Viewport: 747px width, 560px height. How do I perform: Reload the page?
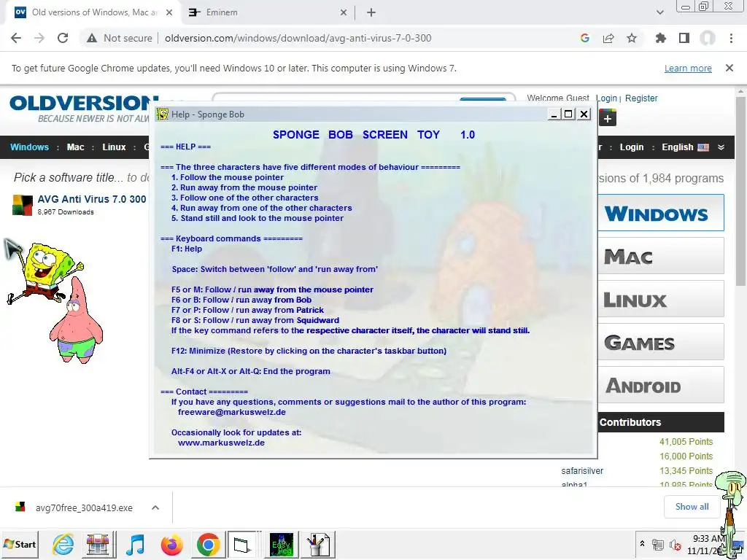(63, 38)
